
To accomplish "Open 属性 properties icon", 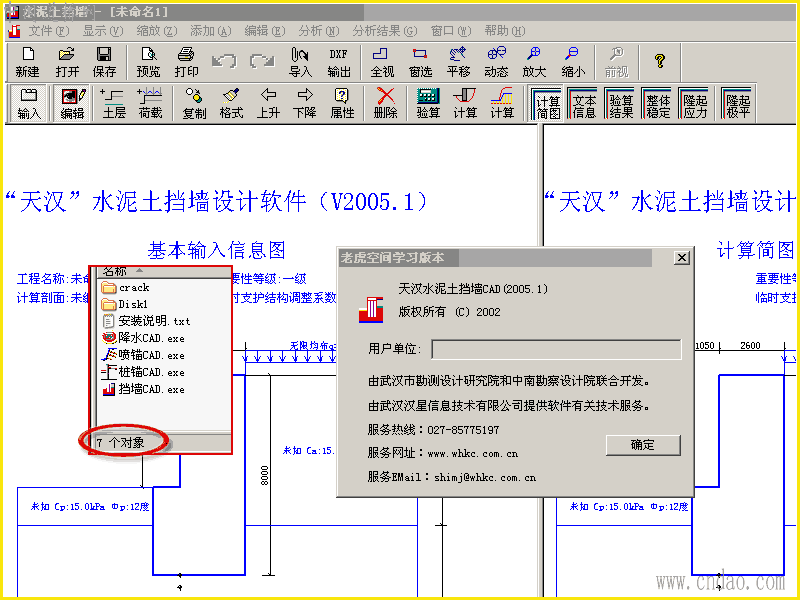I will pyautogui.click(x=342, y=103).
